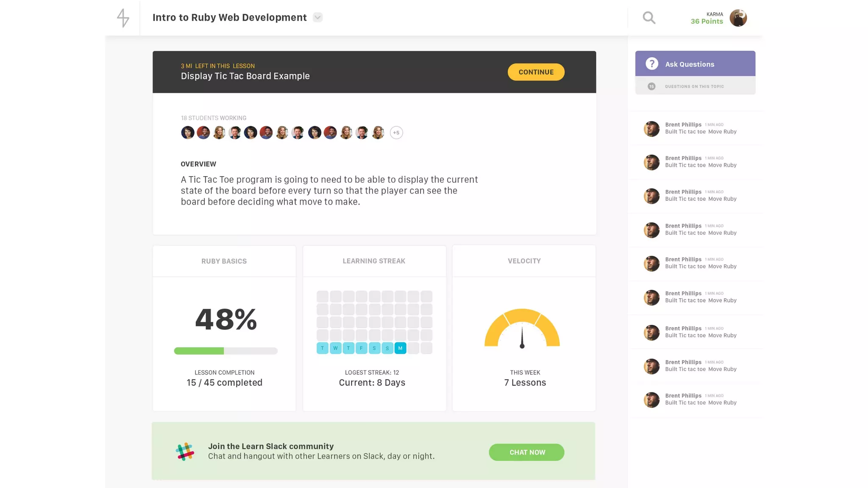Click the first student avatar
Viewport: 868px width, 488px height.
pyautogui.click(x=188, y=133)
